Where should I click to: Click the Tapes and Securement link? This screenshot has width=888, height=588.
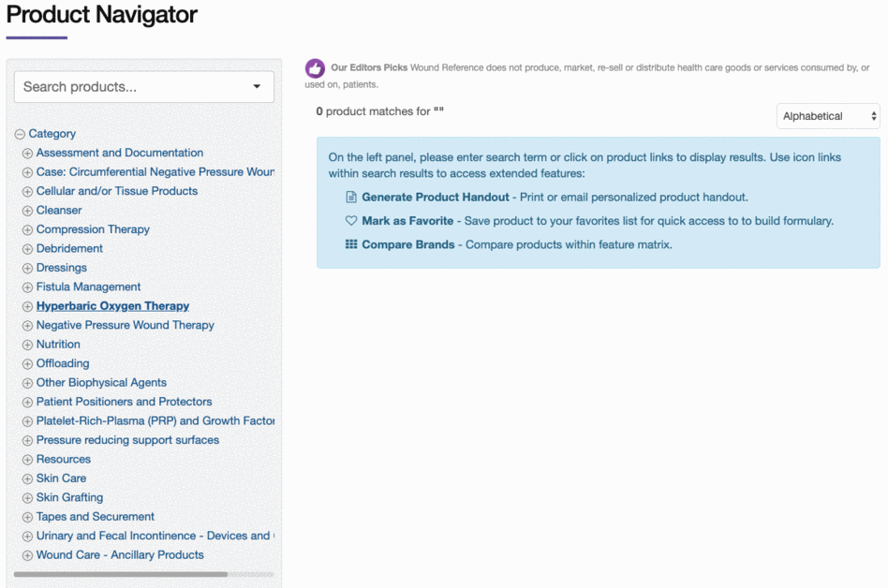point(96,517)
